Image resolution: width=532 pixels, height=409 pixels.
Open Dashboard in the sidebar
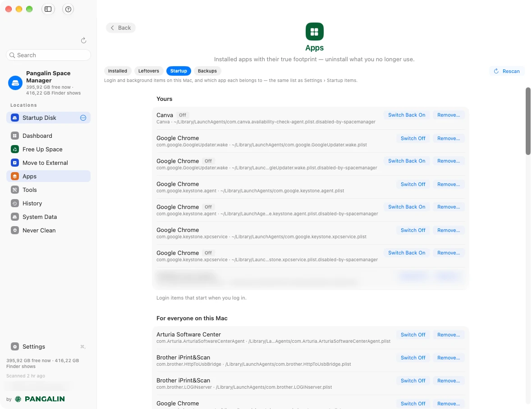click(49, 136)
